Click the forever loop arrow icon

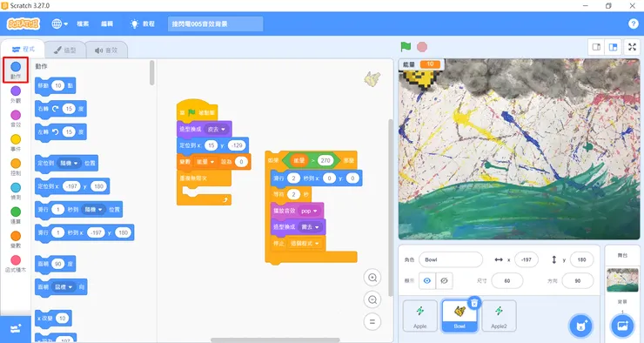[x=225, y=200]
